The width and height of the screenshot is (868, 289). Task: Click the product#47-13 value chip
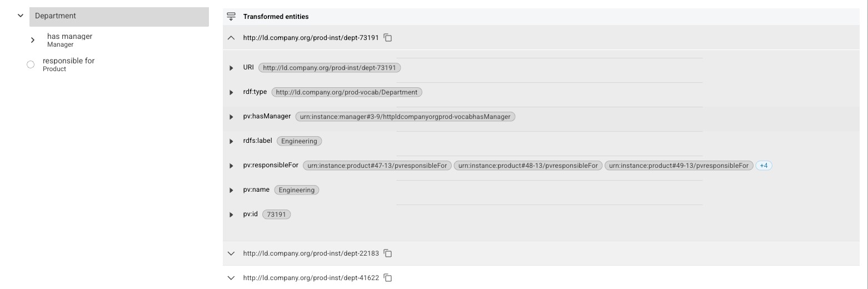[x=377, y=166]
